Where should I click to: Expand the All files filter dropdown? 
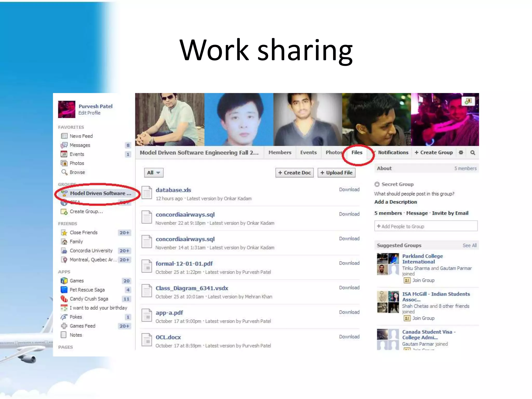tap(154, 173)
